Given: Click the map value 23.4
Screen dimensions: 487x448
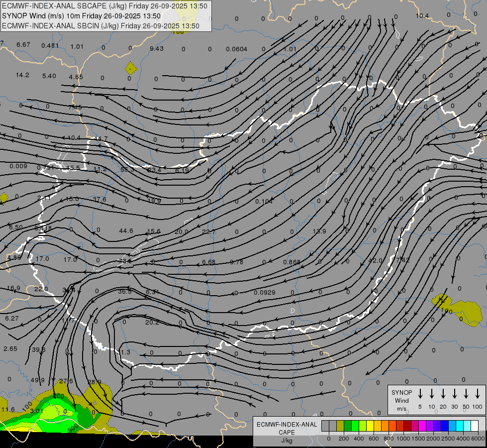Looking at the screenshot, I should [x=154, y=170].
